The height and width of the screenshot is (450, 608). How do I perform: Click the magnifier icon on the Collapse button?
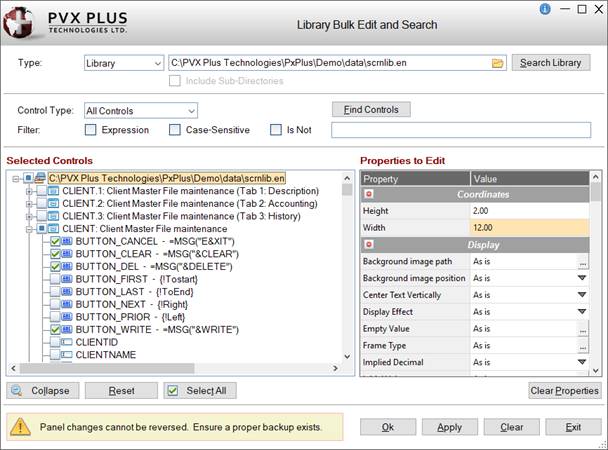coord(16,390)
